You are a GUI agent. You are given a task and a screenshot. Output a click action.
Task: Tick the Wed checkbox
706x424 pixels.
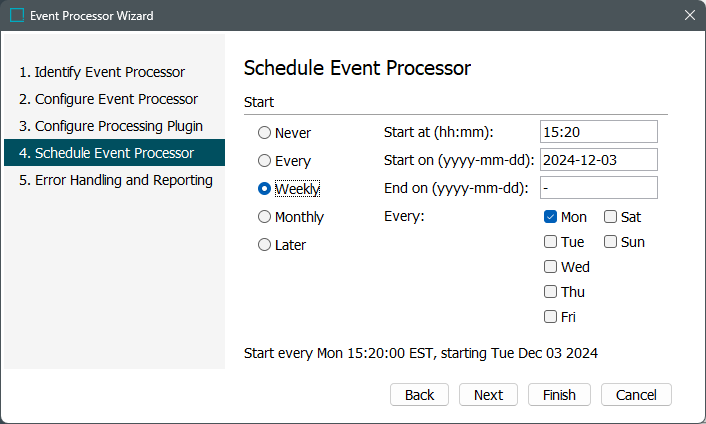click(550, 267)
